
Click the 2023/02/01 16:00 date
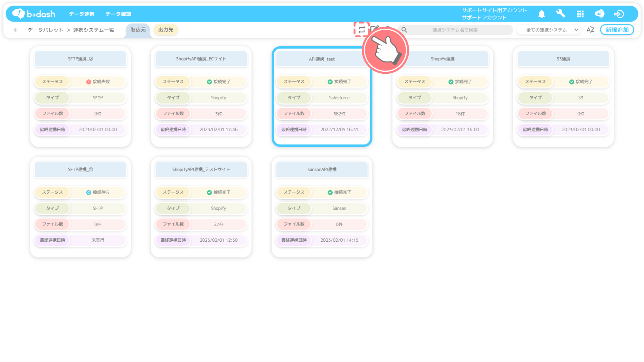point(460,130)
